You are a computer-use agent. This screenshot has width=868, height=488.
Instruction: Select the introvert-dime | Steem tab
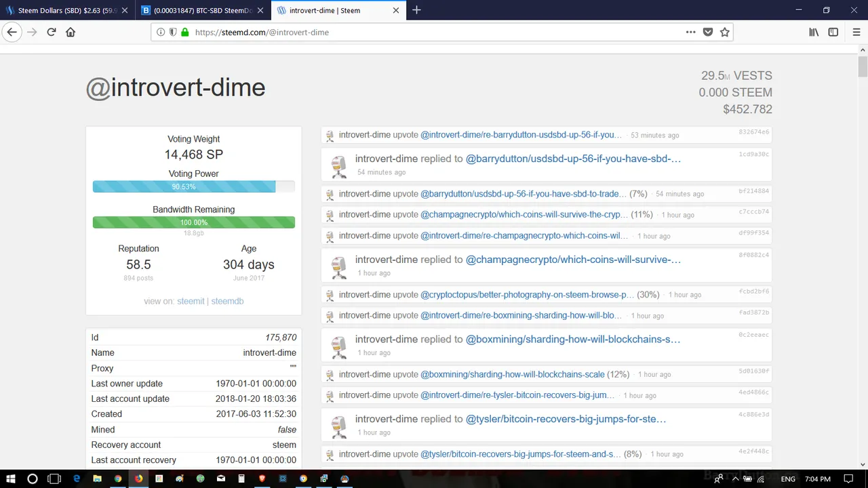339,10
